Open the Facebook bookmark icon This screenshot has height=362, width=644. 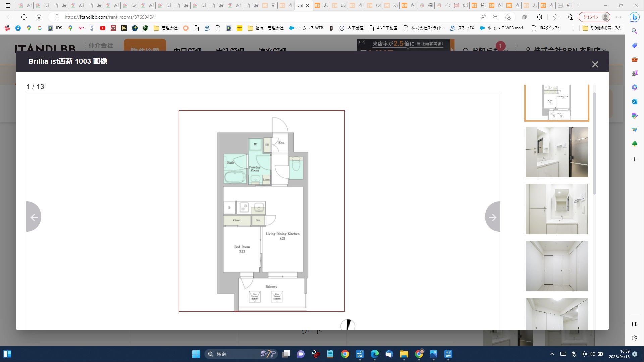pyautogui.click(x=18, y=28)
